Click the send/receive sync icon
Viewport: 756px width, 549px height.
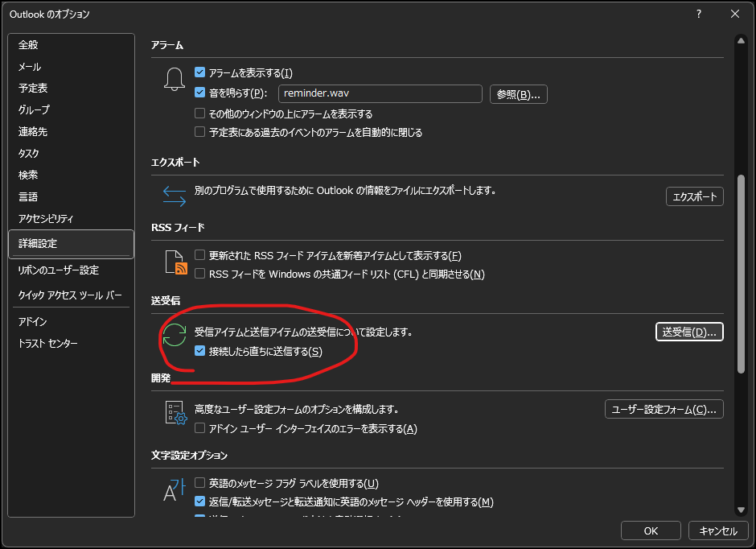[174, 335]
